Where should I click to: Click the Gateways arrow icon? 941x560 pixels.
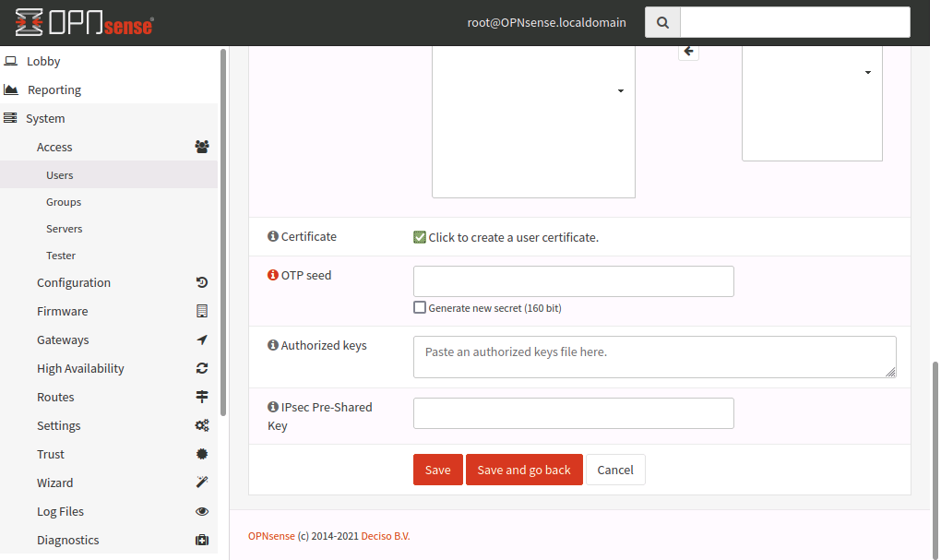click(202, 340)
